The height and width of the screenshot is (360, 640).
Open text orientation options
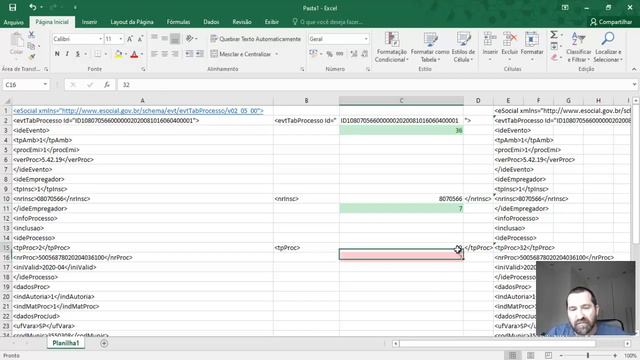point(191,39)
